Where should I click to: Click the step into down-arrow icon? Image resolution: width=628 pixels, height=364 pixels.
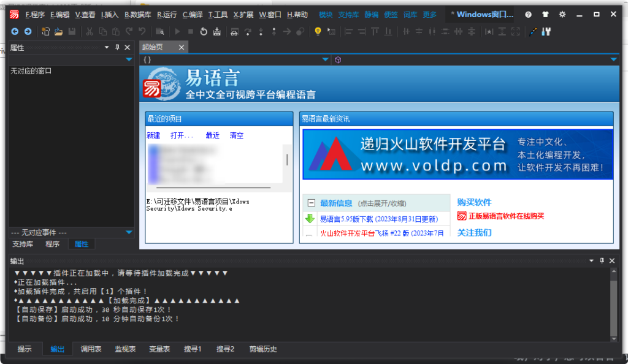click(x=261, y=32)
